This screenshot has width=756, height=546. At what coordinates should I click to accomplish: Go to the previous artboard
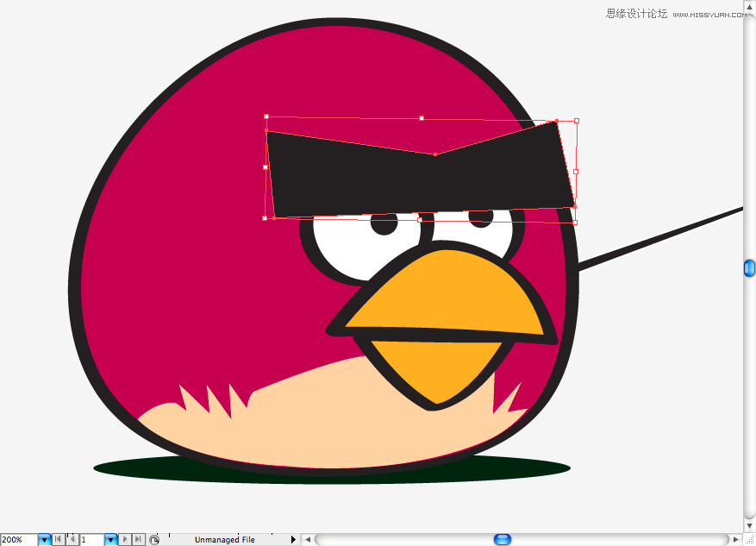(x=72, y=539)
